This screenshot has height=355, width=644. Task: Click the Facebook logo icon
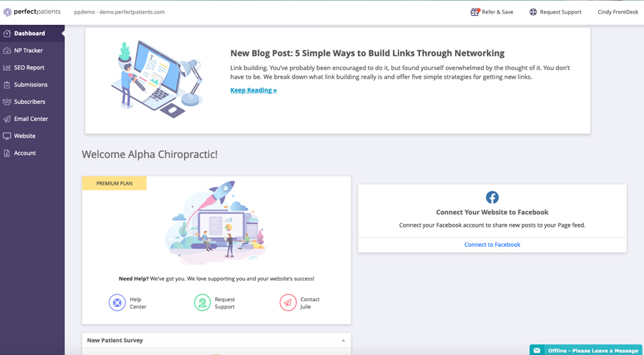coord(492,198)
